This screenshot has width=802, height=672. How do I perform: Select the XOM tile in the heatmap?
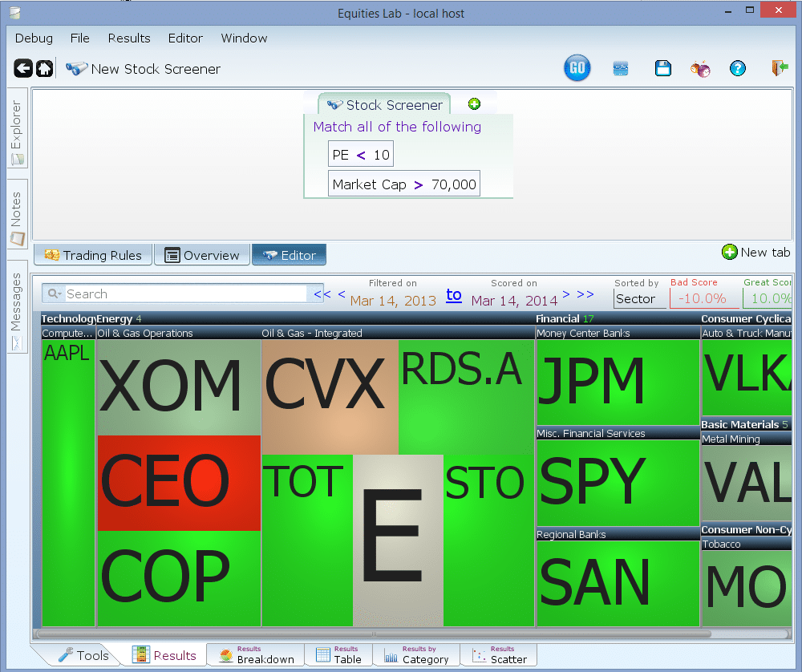tap(179, 387)
